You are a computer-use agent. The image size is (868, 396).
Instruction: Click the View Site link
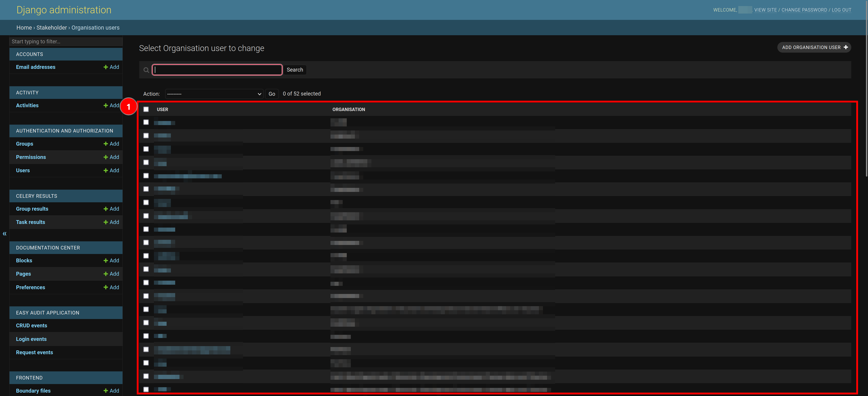pyautogui.click(x=765, y=10)
